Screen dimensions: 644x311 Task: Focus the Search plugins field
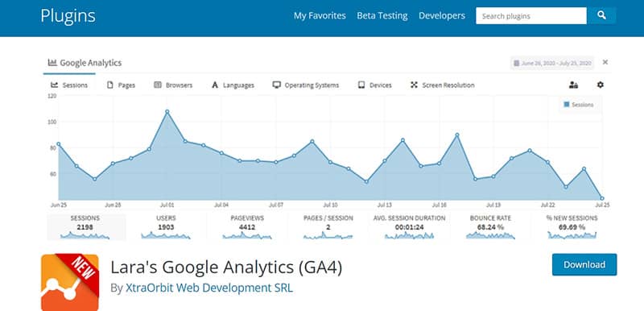(x=531, y=16)
